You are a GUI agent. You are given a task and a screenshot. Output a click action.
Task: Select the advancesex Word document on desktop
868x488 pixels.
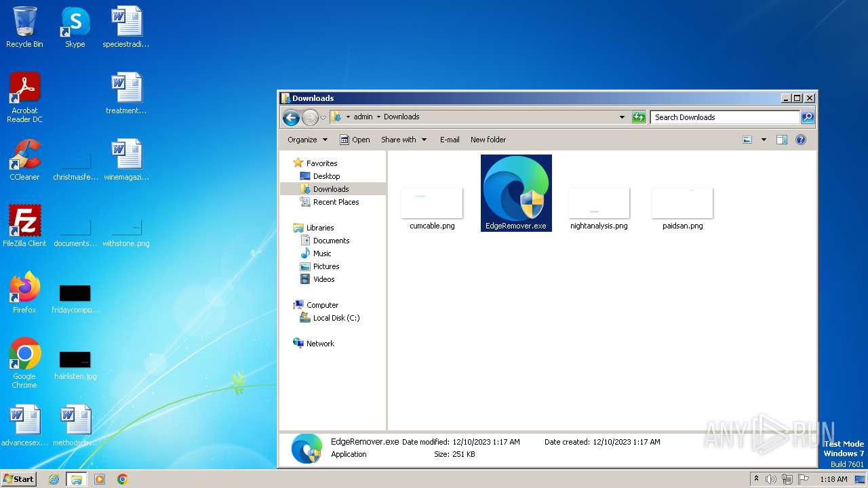[x=24, y=426]
